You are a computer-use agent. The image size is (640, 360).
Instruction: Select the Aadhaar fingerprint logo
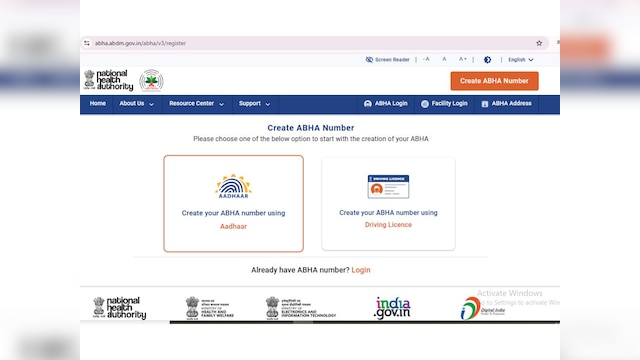(233, 186)
